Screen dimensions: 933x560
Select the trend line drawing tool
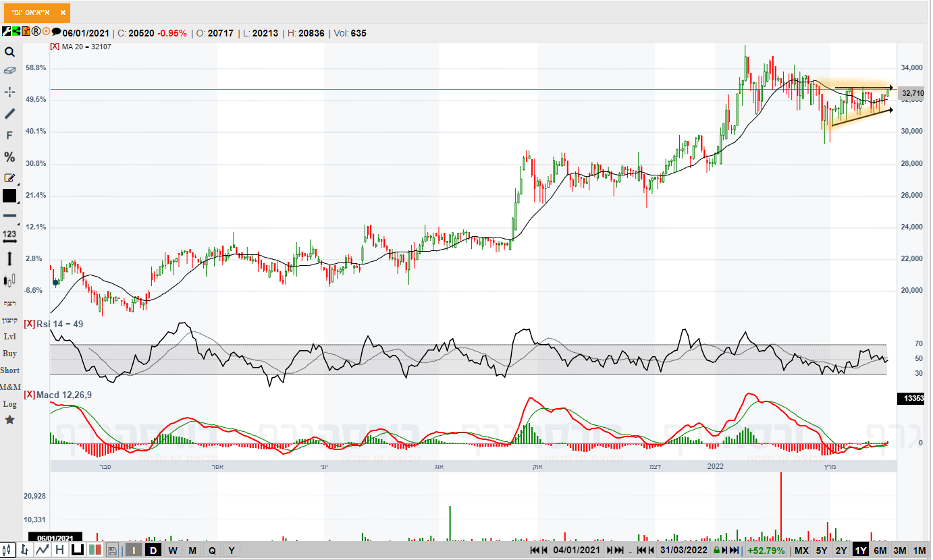coord(9,113)
